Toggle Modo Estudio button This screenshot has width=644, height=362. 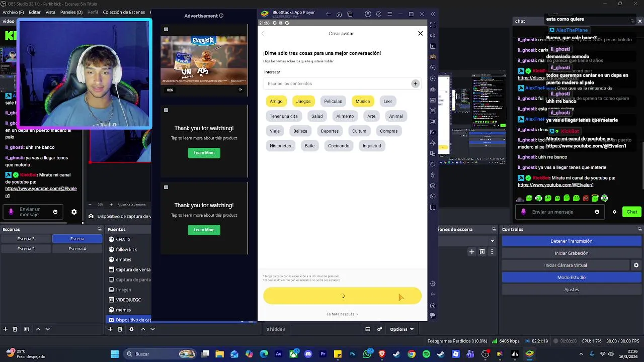[571, 278]
